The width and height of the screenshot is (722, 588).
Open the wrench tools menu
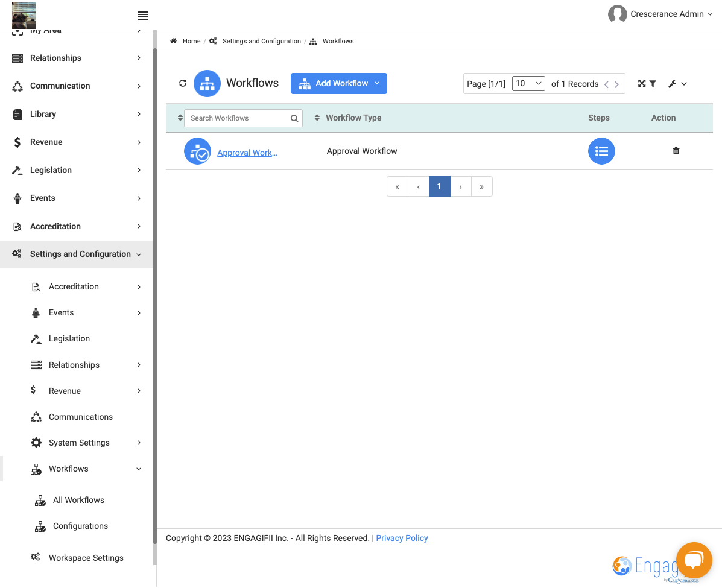pyautogui.click(x=677, y=84)
